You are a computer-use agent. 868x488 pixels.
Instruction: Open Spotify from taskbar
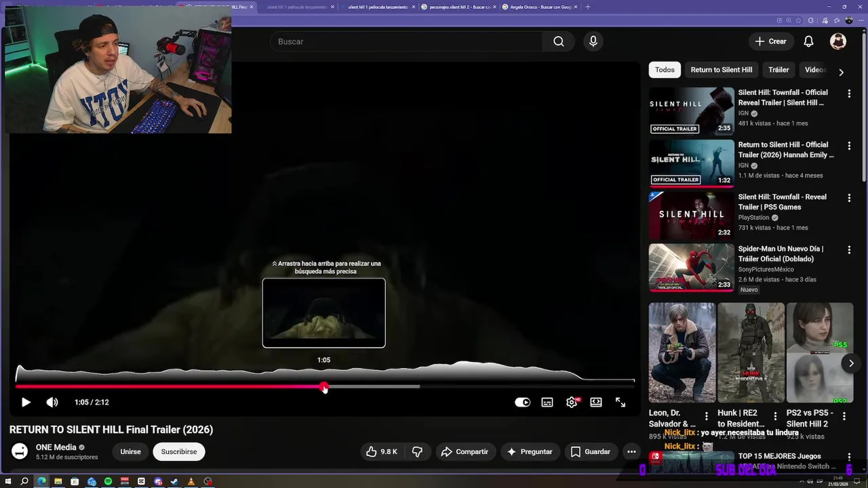(x=108, y=481)
